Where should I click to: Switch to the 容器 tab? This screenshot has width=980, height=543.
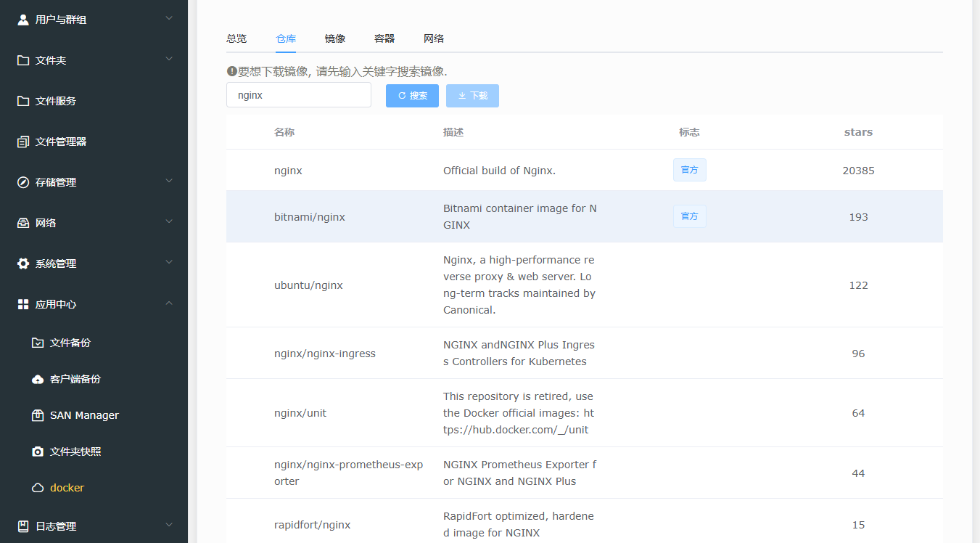coord(384,38)
